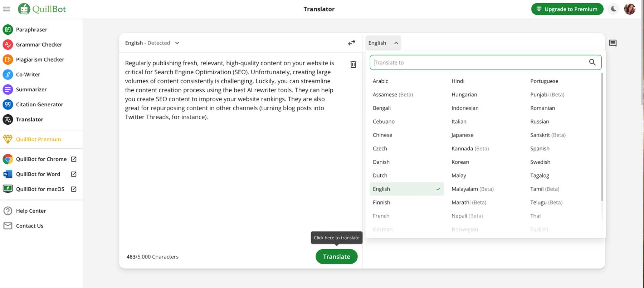The height and width of the screenshot is (288, 644).
Task: Click the swap languages arrows icon
Action: pos(352,43)
